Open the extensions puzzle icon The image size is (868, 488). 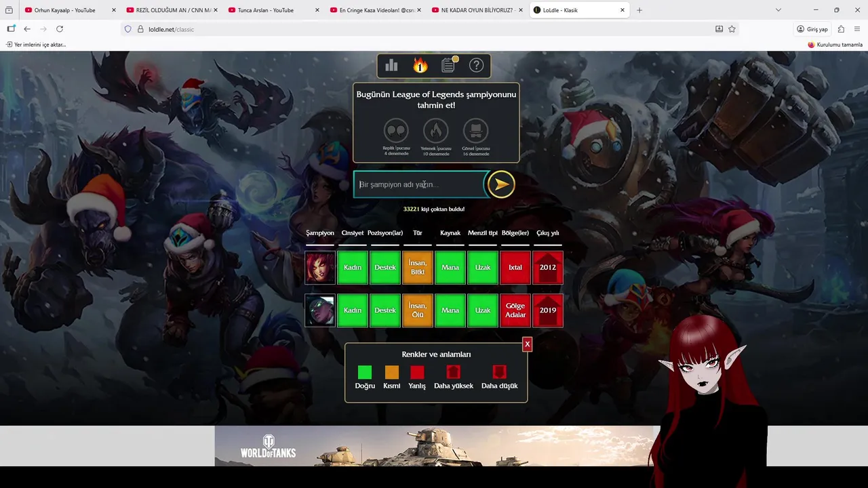pos(841,29)
